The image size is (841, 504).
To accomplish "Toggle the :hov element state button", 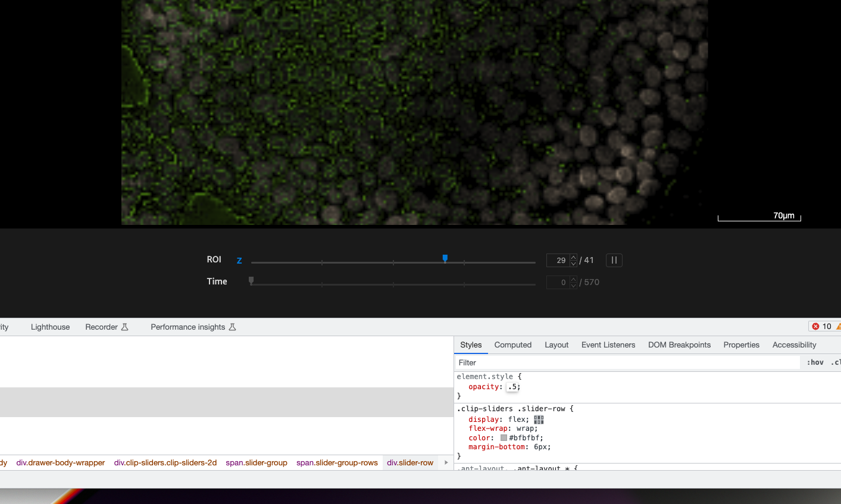I will 815,362.
